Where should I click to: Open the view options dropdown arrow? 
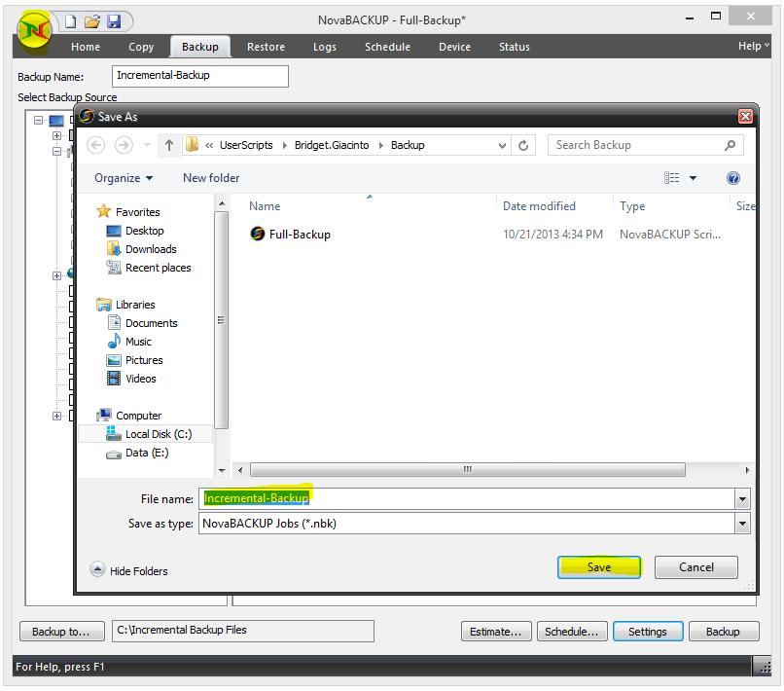pyautogui.click(x=693, y=178)
